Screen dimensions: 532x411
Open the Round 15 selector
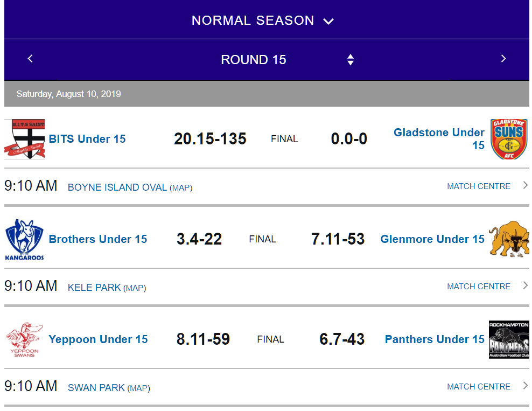click(x=254, y=60)
